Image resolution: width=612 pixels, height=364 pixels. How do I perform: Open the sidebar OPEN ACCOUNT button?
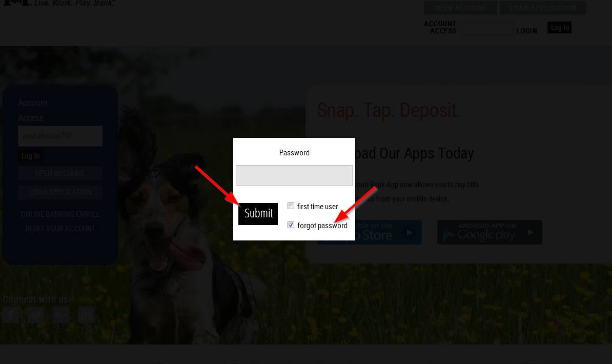[60, 173]
